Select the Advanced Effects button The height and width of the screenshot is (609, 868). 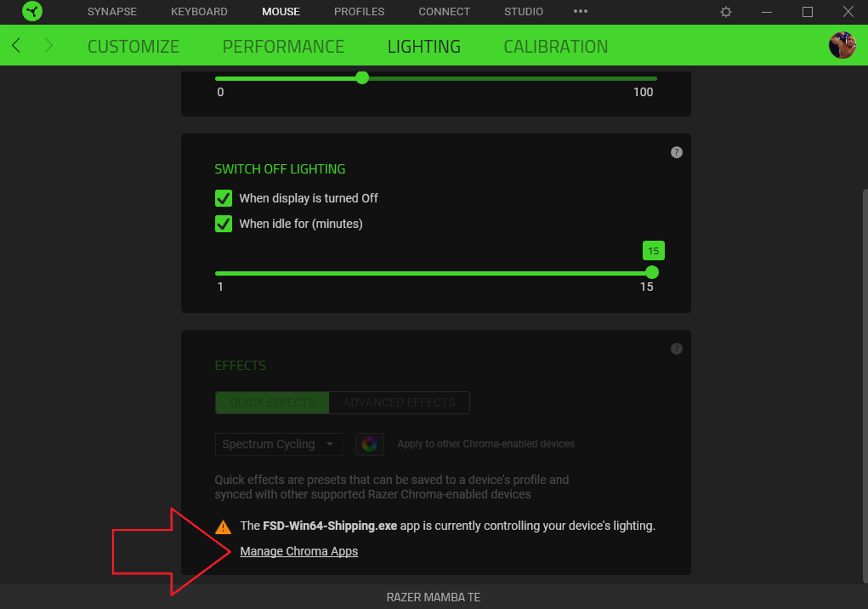(399, 402)
